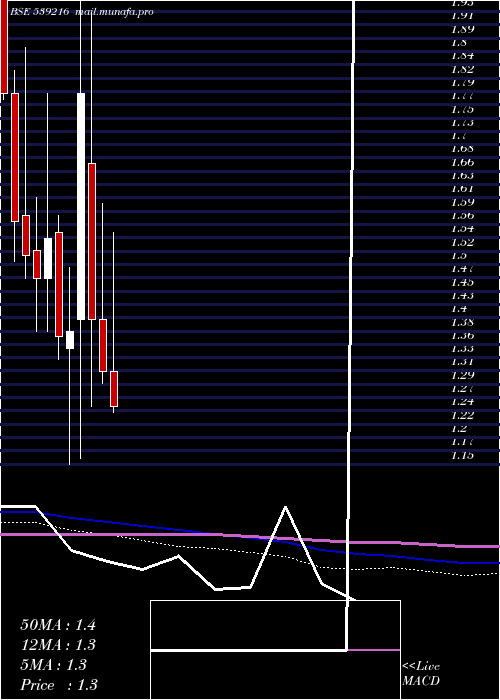Select the '5MA : 1.3' readout
Image resolution: width=500 pixels, height=700 pixels.
[x=54, y=665]
